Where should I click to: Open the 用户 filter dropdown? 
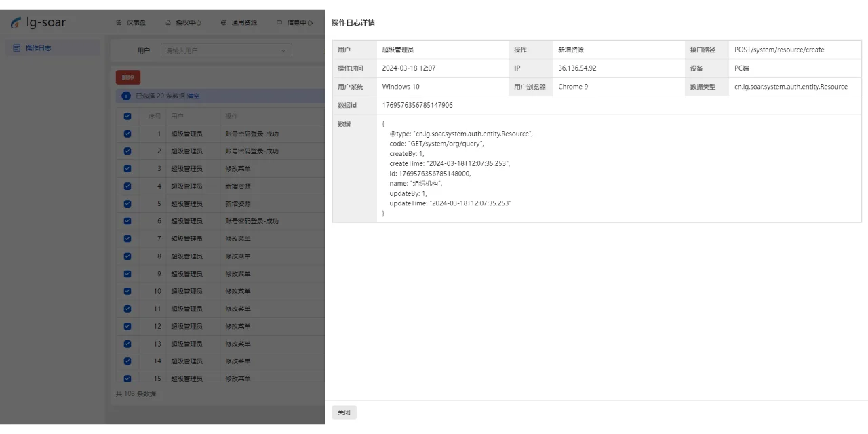226,50
